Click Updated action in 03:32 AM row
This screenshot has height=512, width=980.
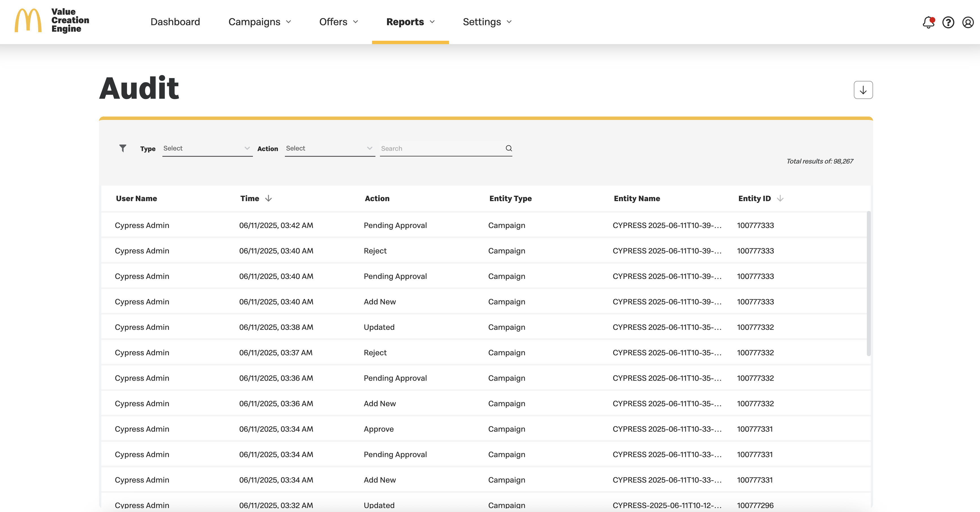(379, 505)
